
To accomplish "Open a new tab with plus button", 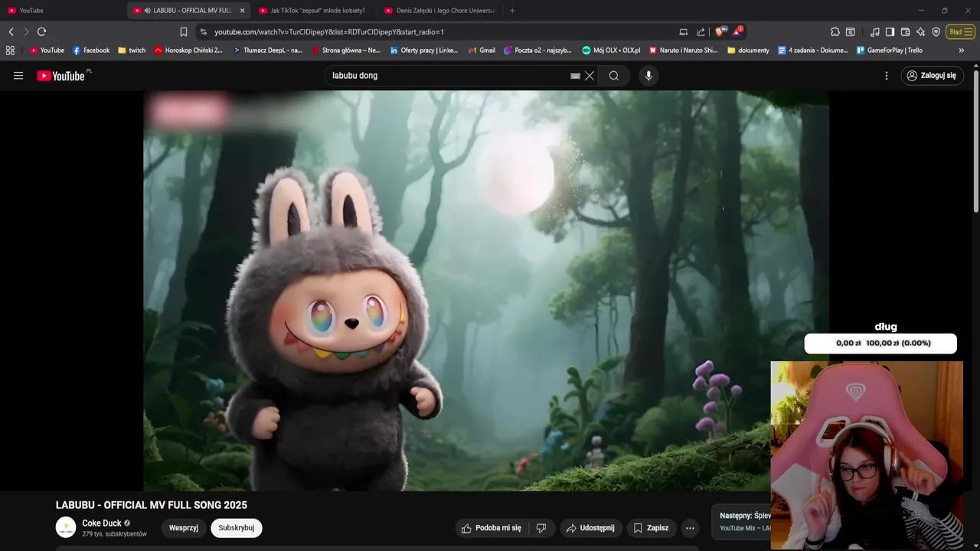I will (512, 11).
